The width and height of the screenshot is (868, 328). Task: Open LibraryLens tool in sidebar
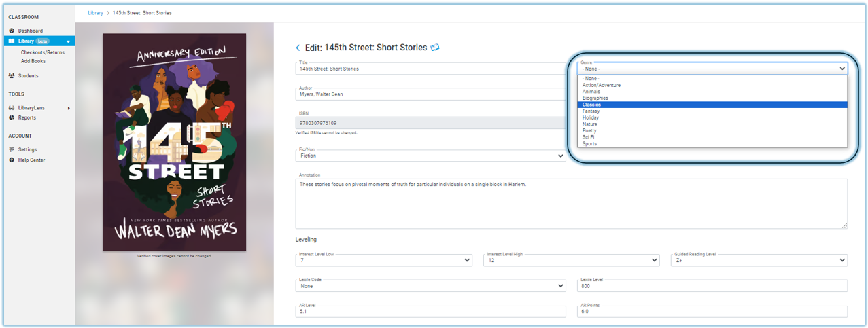pyautogui.click(x=31, y=108)
